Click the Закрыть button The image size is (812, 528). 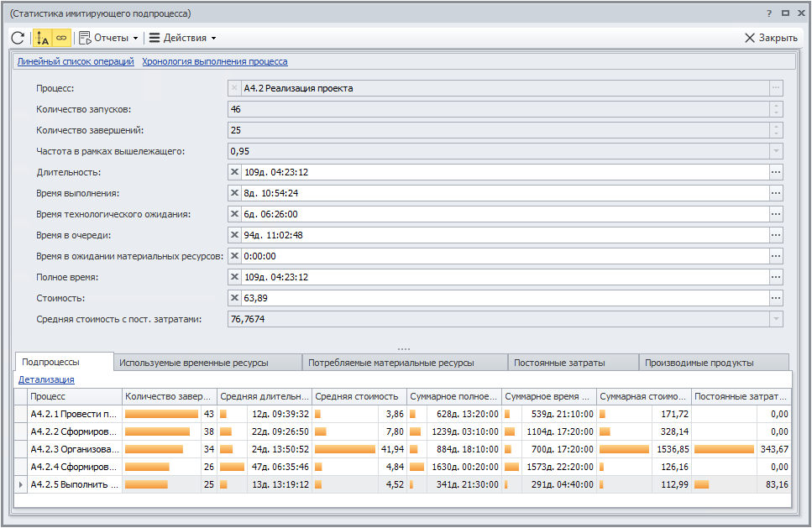click(771, 38)
